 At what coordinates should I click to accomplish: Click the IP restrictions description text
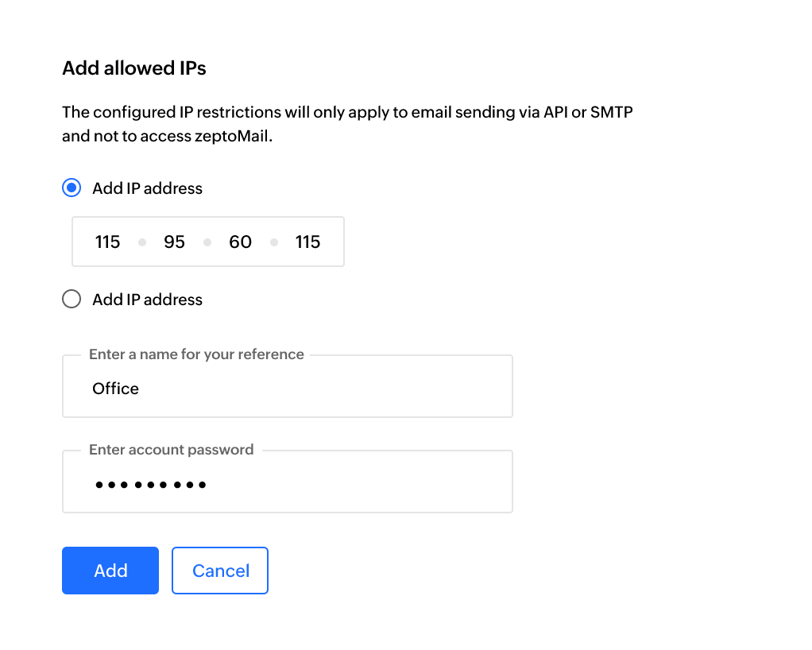[347, 123]
